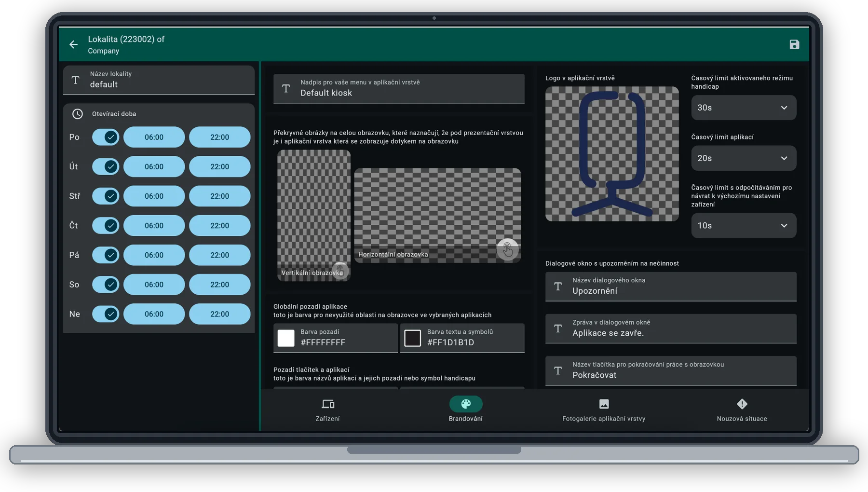868x492 pixels.
Task: Toggle the Út opening day switch
Action: click(106, 166)
